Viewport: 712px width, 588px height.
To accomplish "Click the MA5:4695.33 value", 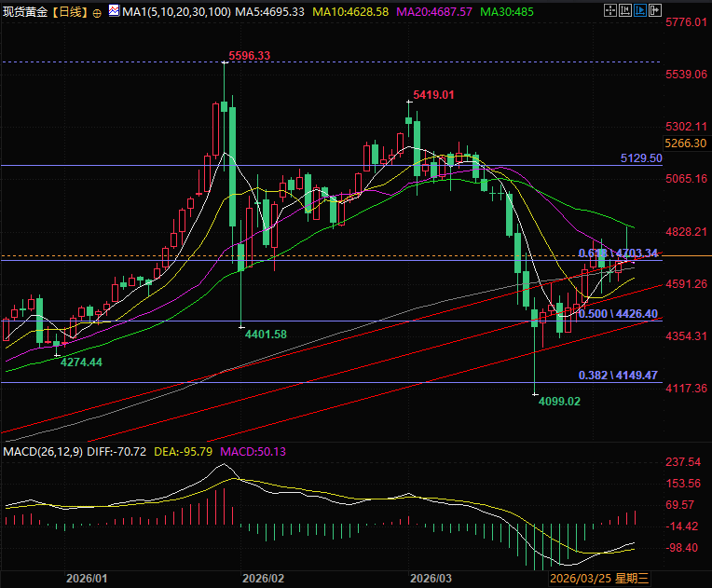I will pos(269,12).
